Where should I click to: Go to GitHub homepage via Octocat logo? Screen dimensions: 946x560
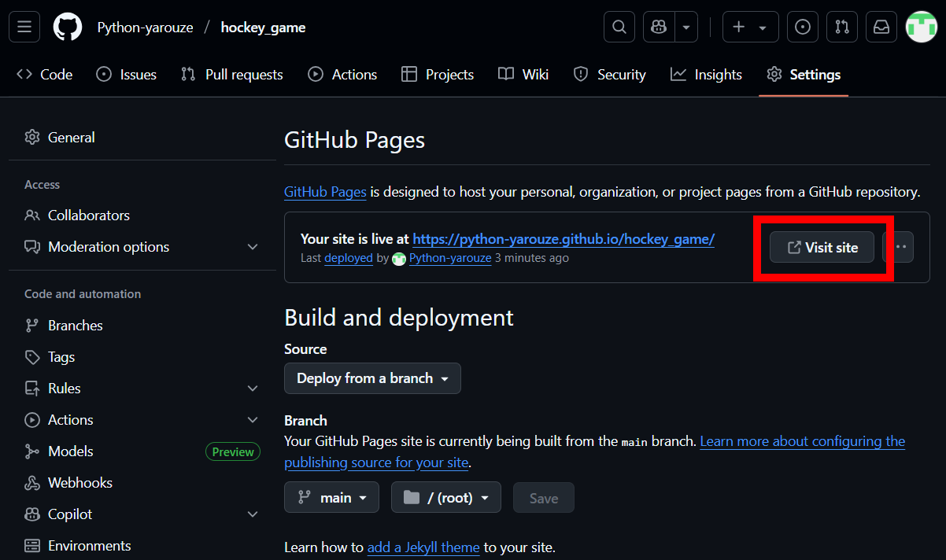(68, 28)
